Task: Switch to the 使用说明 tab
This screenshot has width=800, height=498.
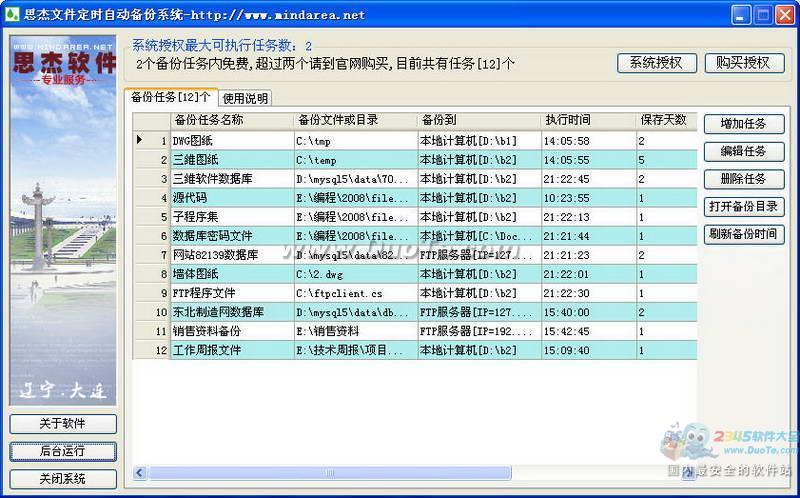Action: pos(245,98)
